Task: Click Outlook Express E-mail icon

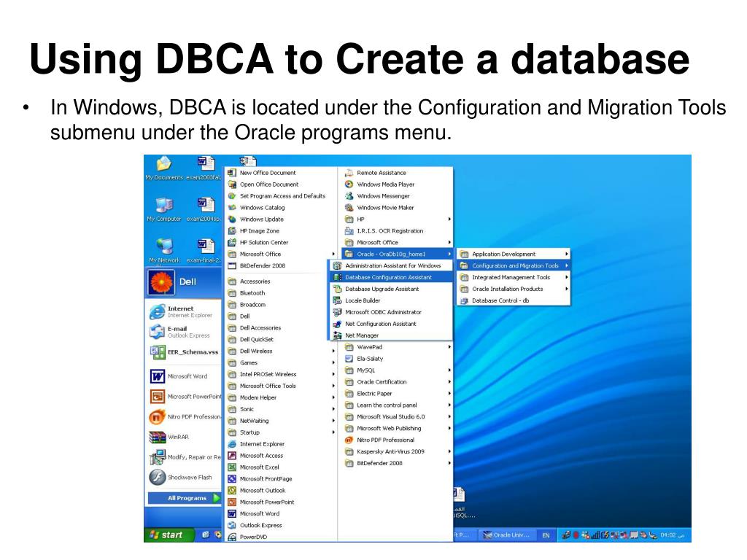Action: [x=157, y=332]
